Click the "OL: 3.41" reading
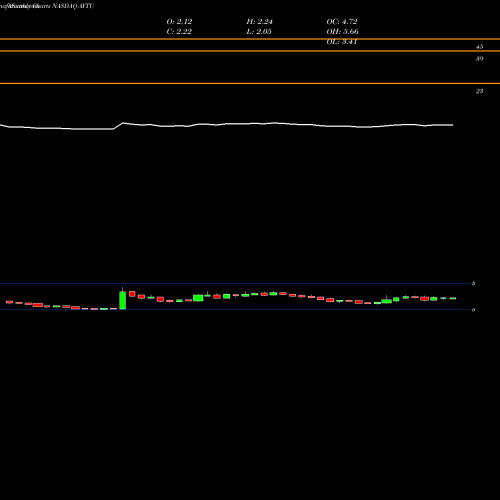The image size is (500, 500). 342,42
